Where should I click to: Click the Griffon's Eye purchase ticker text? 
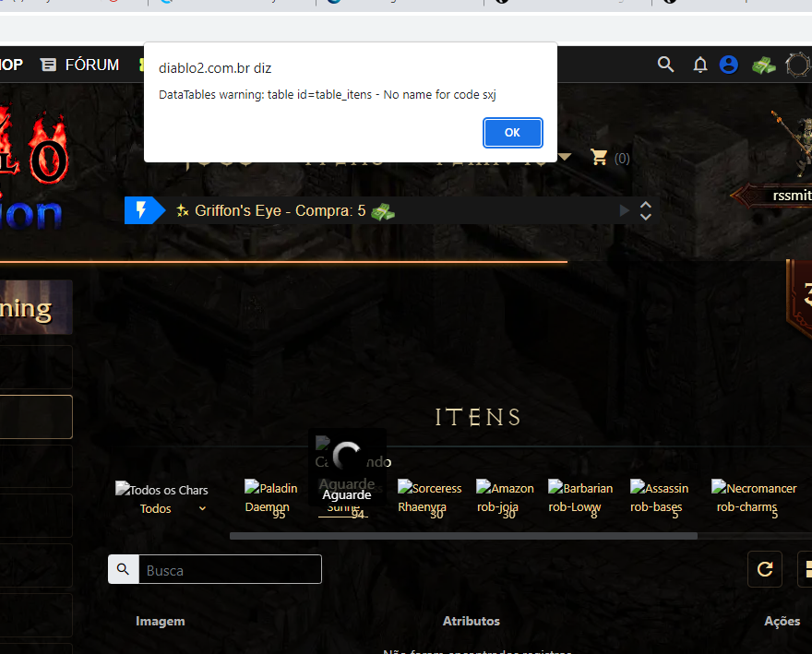pyautogui.click(x=281, y=210)
